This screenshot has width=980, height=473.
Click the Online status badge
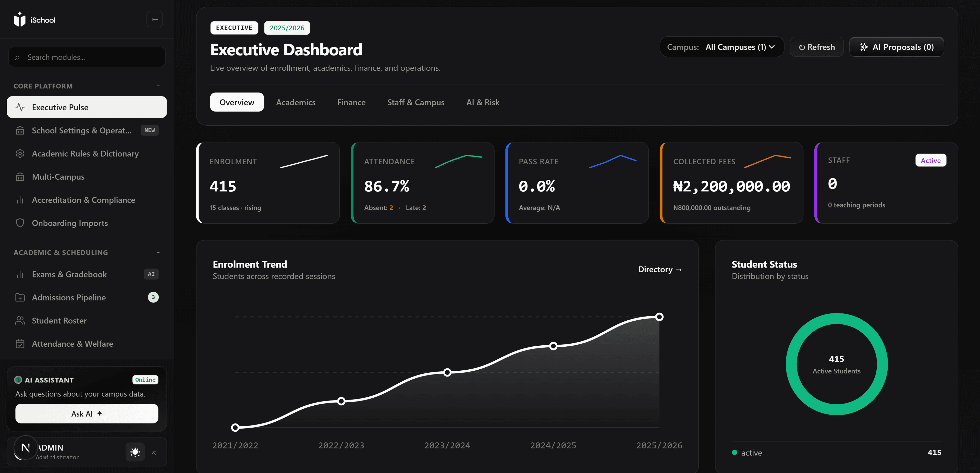[x=145, y=380]
